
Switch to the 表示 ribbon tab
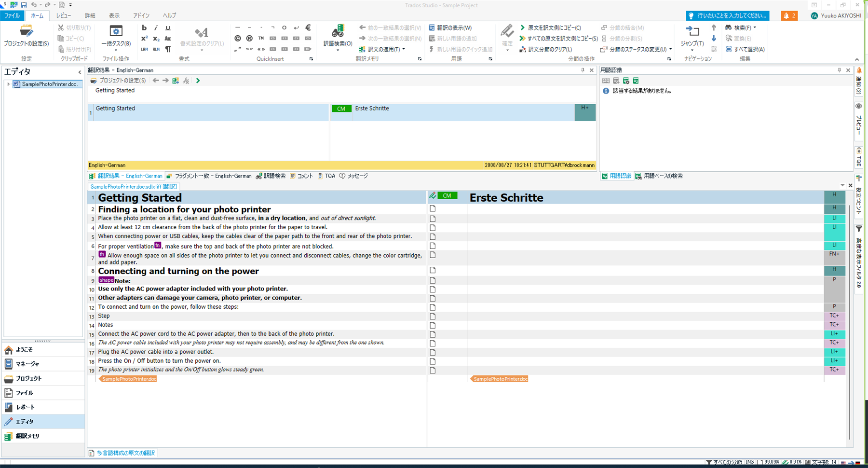coord(114,16)
